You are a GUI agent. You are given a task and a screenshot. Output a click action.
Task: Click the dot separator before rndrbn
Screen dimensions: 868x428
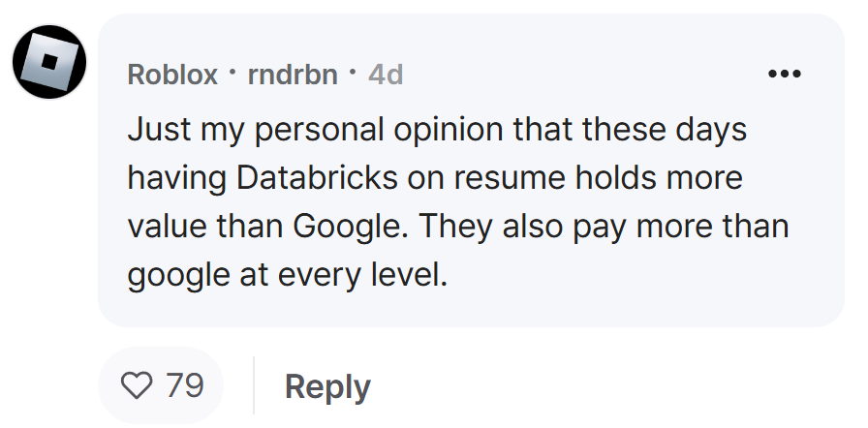point(232,72)
